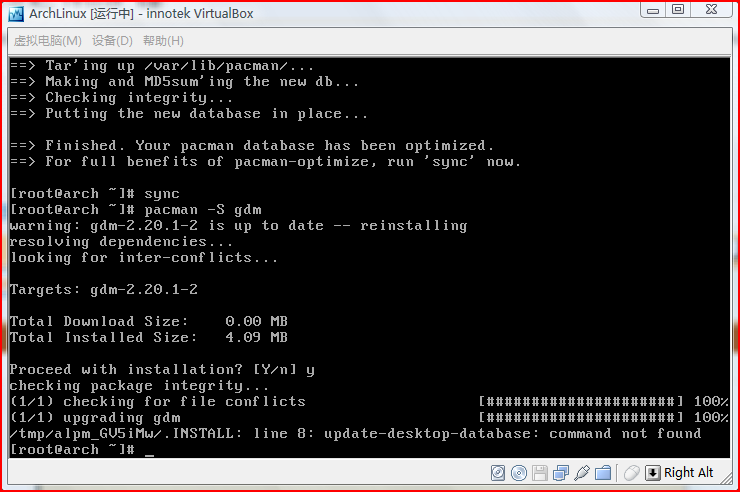Click the "run 'sync' now" benefits line

pyautogui.click(x=265, y=161)
